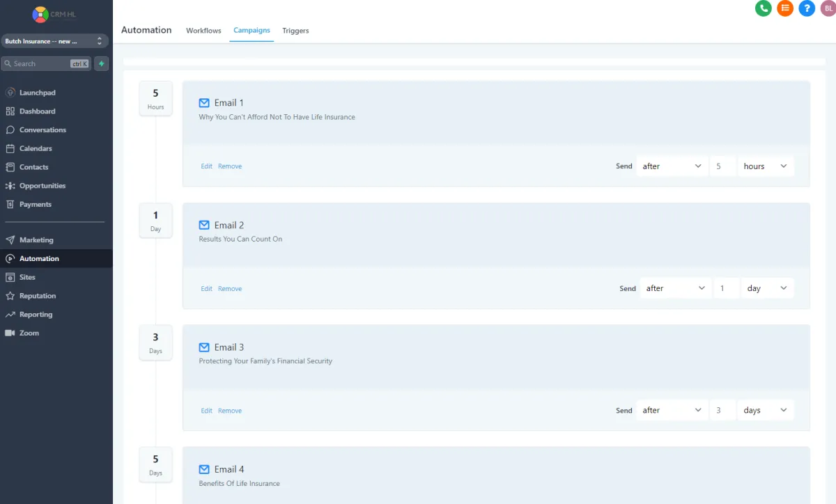Click the sidebar Search field
This screenshot has width=836, height=504.
[x=46, y=63]
